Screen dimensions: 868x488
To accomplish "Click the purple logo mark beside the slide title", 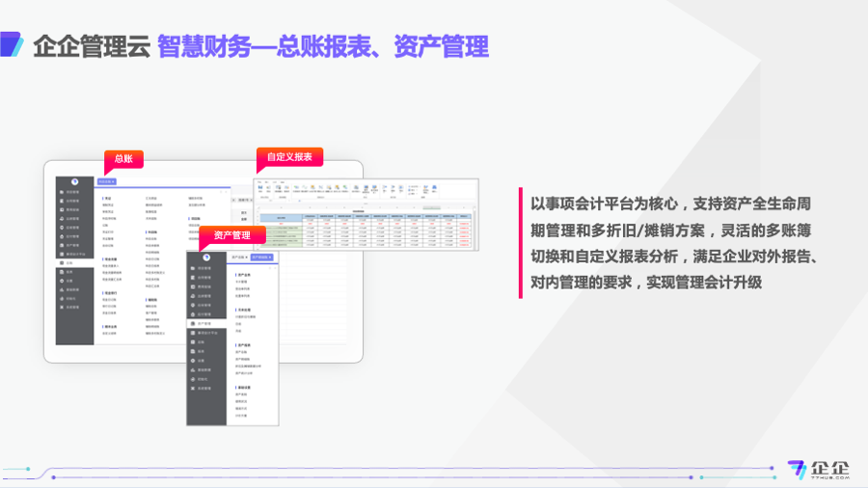I will tap(12, 45).
